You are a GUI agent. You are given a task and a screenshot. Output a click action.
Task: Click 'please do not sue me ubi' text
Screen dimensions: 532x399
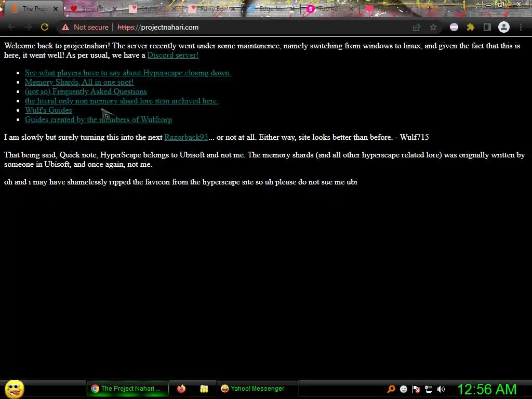(316, 182)
